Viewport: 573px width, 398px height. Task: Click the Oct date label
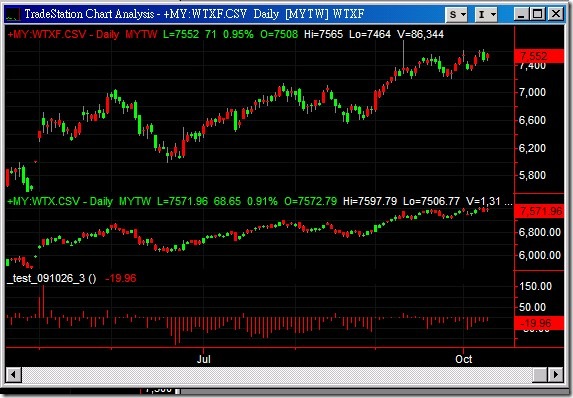tap(463, 359)
